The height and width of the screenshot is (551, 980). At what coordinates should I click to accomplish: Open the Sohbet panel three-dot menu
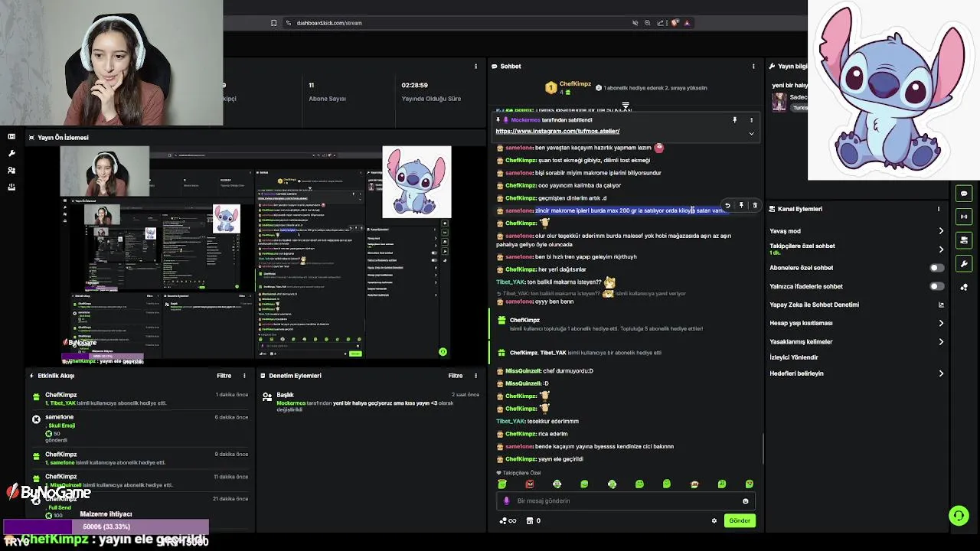point(753,67)
